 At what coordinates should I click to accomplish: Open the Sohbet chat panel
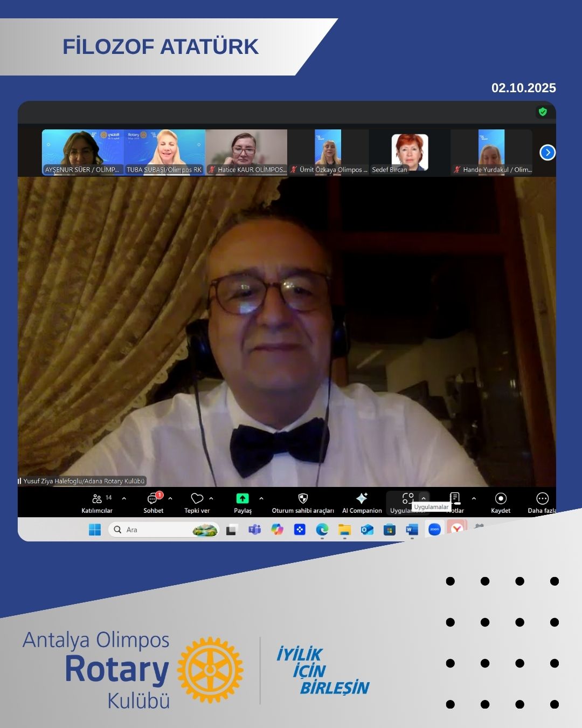(153, 499)
